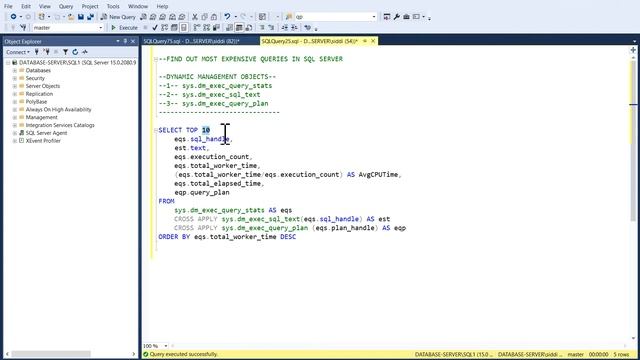640x360 pixels.
Task: Collapse the DATABASE-SERVER\SQL1 root node
Action: click(x=8, y=63)
